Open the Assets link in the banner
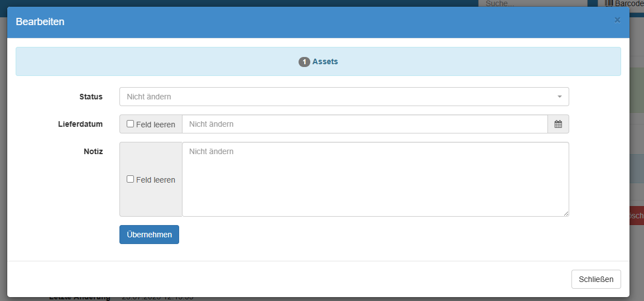Viewport: 644px width, 301px height. click(325, 61)
